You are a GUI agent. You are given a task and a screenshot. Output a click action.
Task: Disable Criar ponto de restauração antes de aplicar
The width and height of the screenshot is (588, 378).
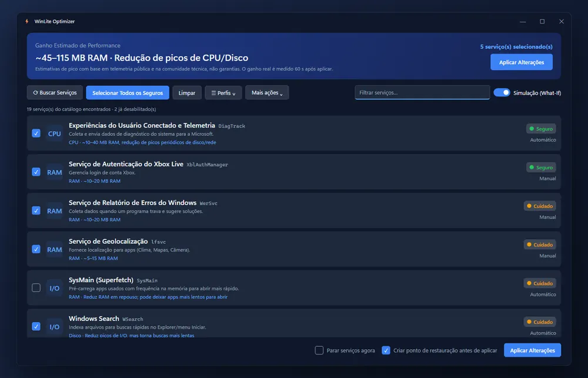[x=386, y=350]
